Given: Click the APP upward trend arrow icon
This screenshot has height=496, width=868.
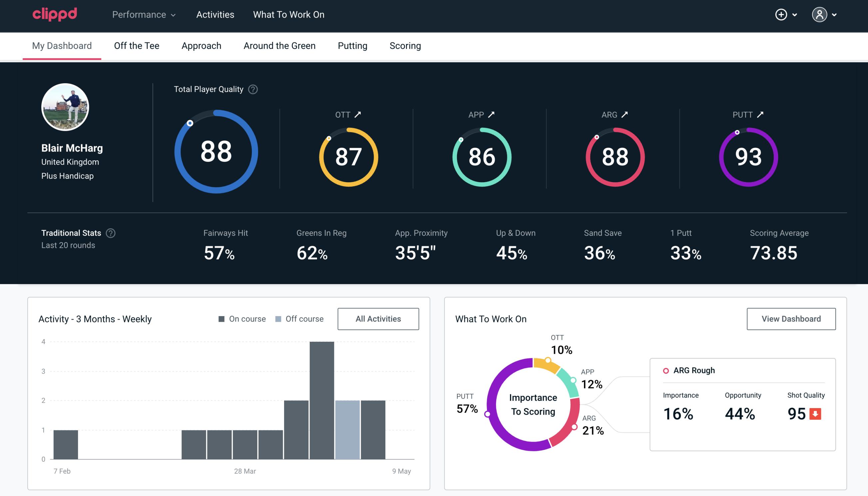Looking at the screenshot, I should tap(492, 115).
